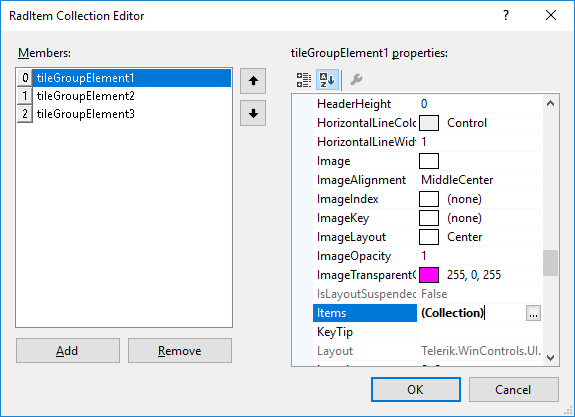
Task: Click the magenta ImageTransparentColor swatch
Action: pyautogui.click(x=429, y=275)
